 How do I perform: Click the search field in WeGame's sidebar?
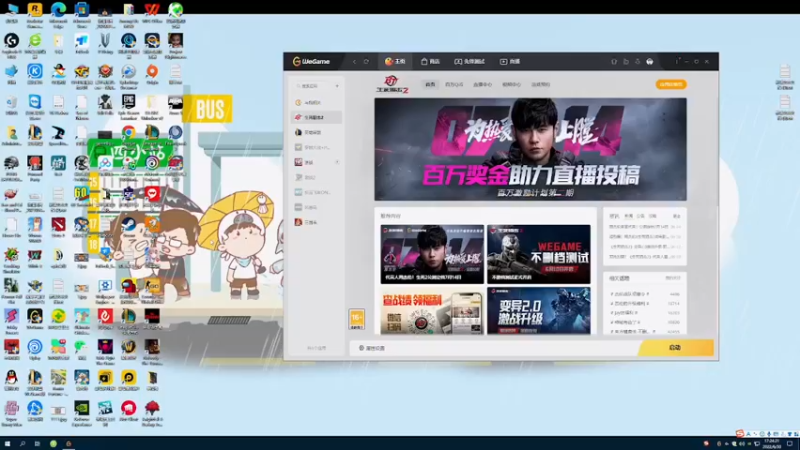(313, 86)
